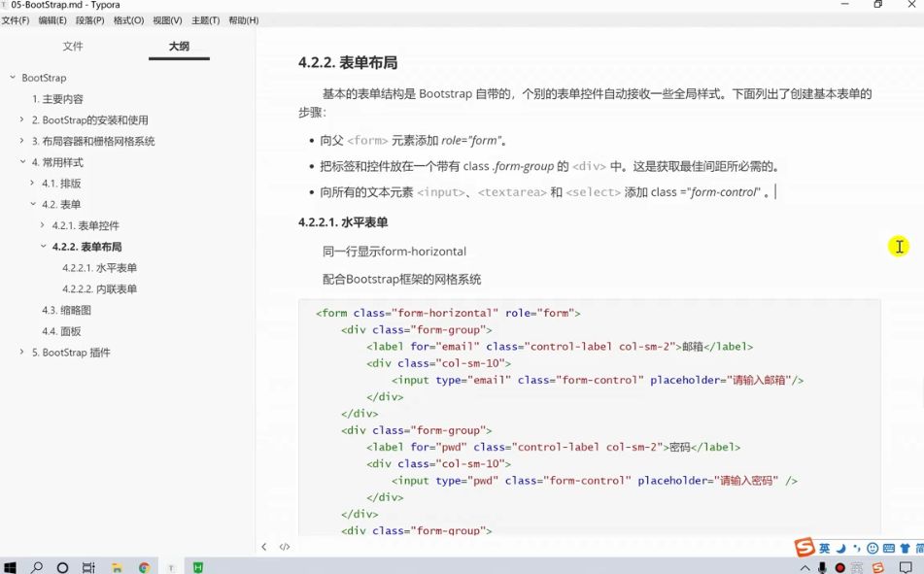Click the 4.2.2. 表单布局 document heading
Viewport: 924px width, 574px height.
[x=348, y=62]
